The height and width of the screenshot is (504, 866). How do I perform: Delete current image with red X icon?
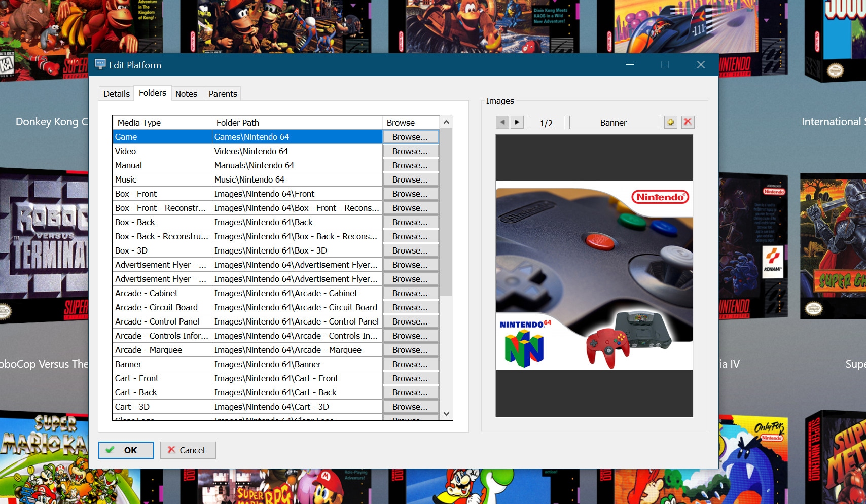click(x=688, y=122)
